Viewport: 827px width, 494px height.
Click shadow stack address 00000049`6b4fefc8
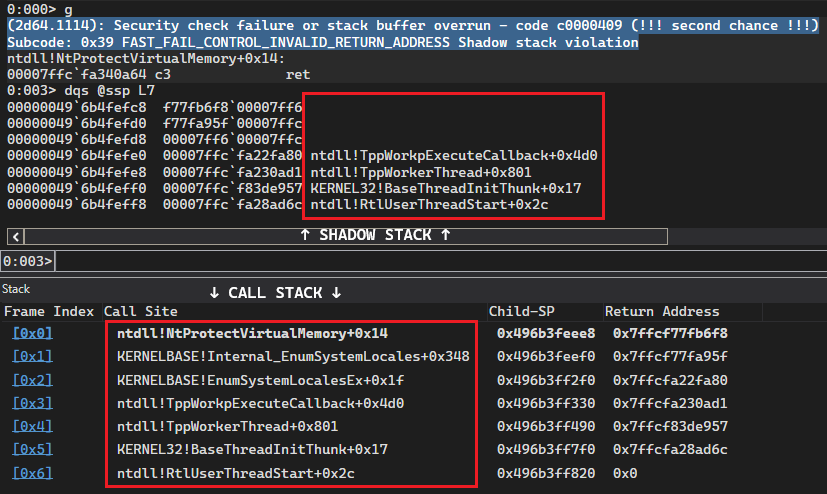tap(76, 107)
